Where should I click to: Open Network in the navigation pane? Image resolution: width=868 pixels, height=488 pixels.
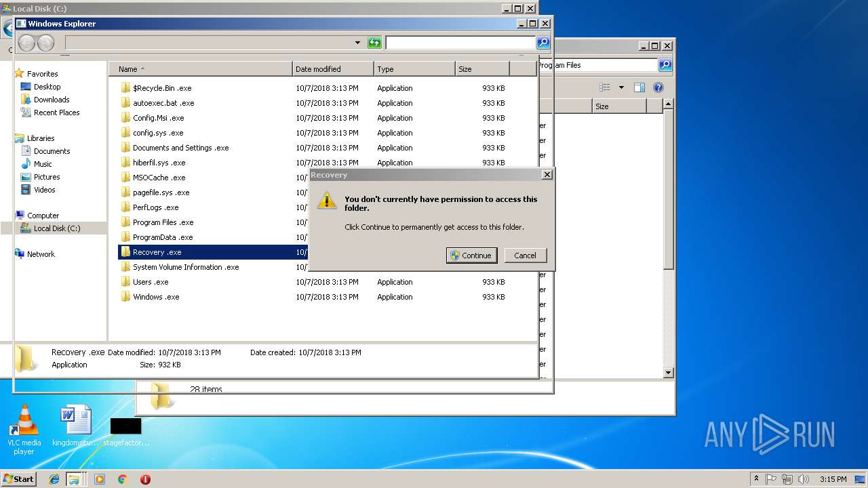click(41, 254)
